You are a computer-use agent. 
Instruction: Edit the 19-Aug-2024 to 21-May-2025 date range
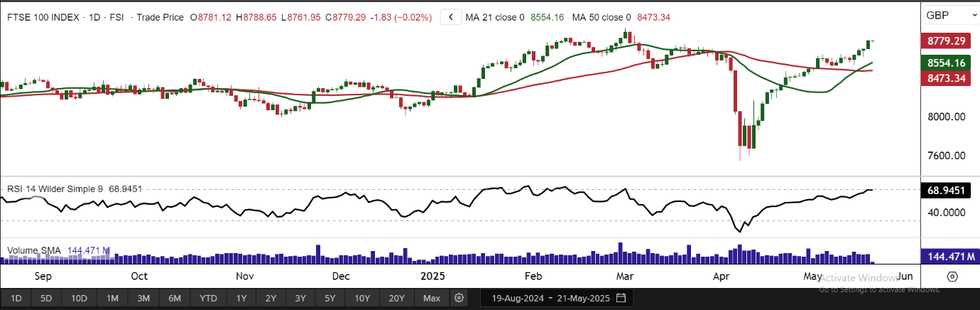(x=556, y=298)
